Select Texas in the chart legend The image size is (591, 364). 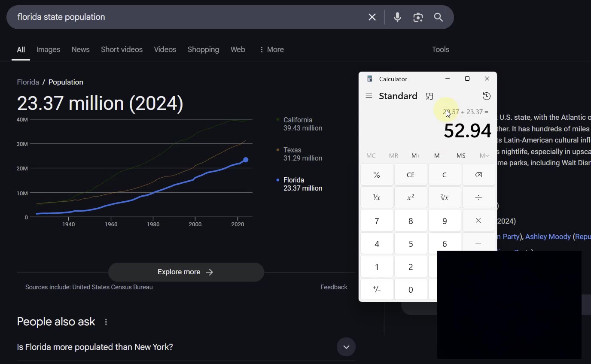(299, 154)
